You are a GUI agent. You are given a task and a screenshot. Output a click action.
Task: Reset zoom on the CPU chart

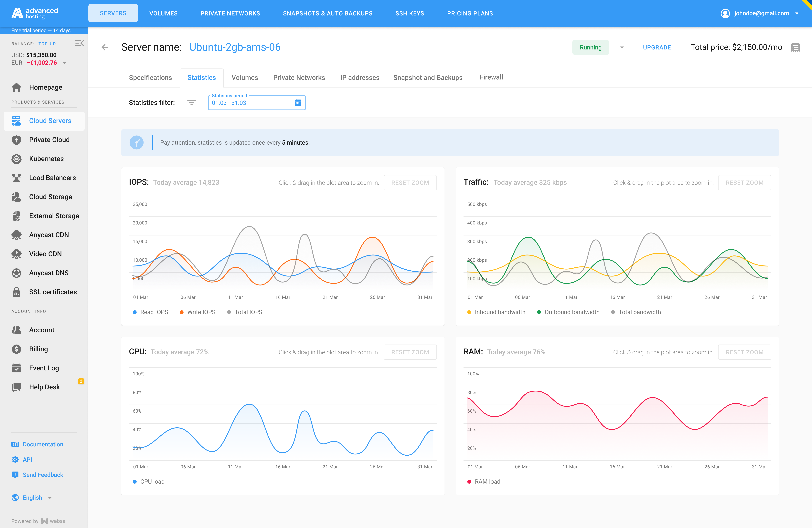[x=410, y=352]
